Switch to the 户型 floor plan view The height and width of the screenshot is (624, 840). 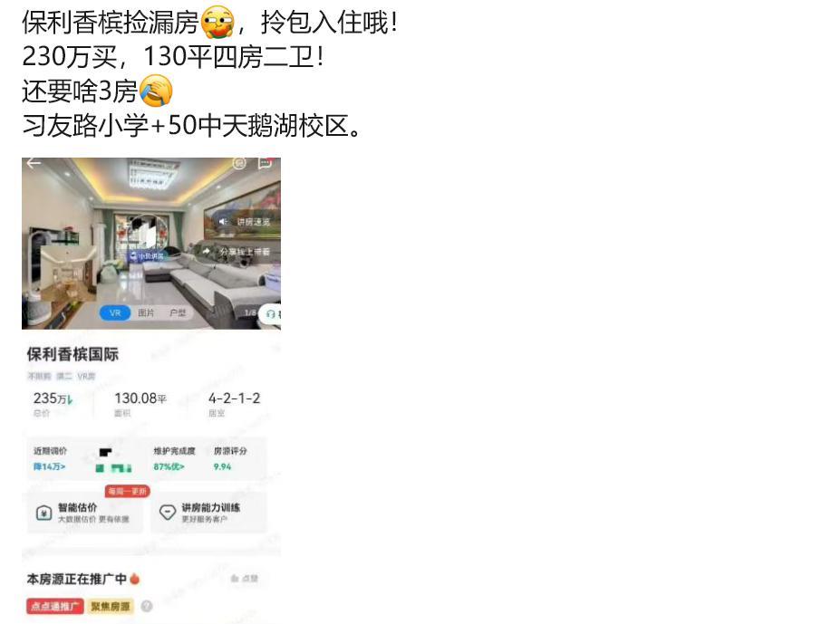pos(178,312)
